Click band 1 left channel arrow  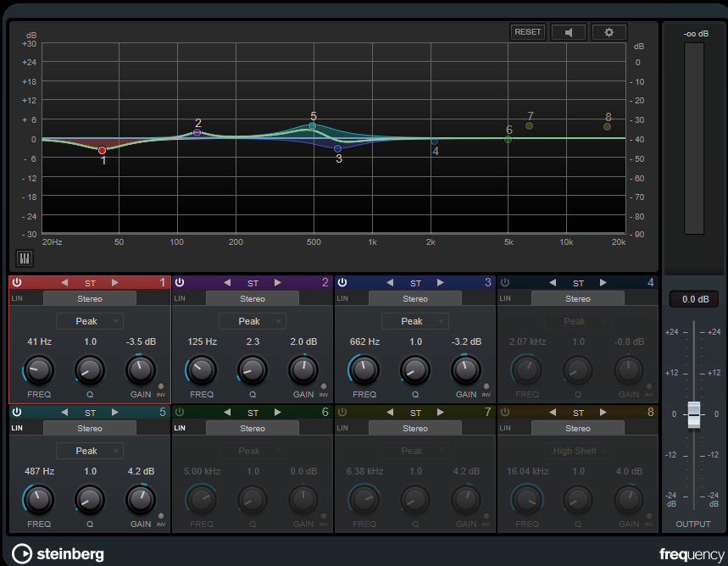pos(64,283)
